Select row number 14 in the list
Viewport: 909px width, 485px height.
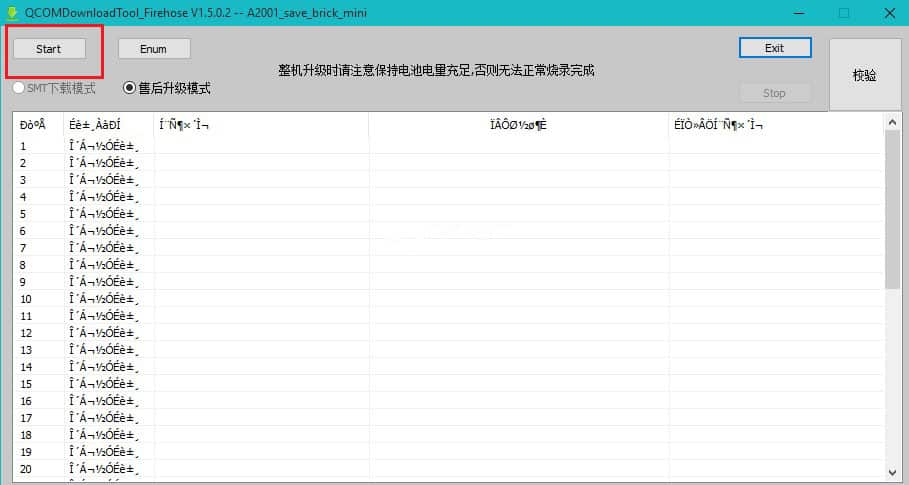(446, 367)
